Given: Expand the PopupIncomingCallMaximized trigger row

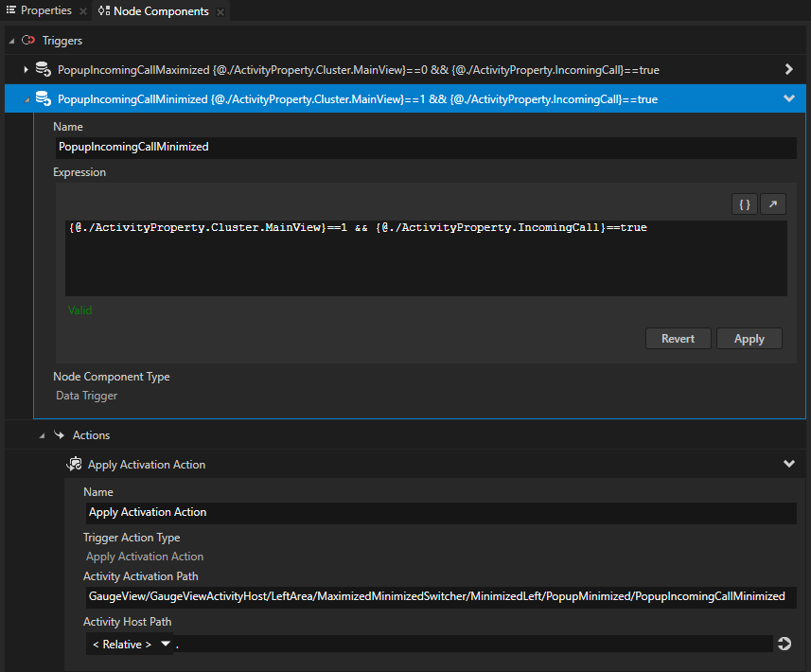Looking at the screenshot, I should 26,69.
